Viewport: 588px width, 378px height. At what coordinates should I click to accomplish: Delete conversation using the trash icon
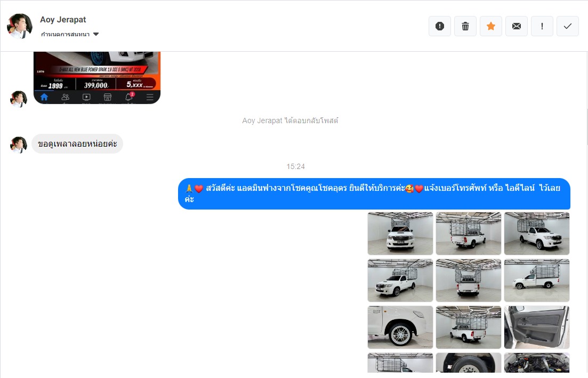pyautogui.click(x=465, y=26)
